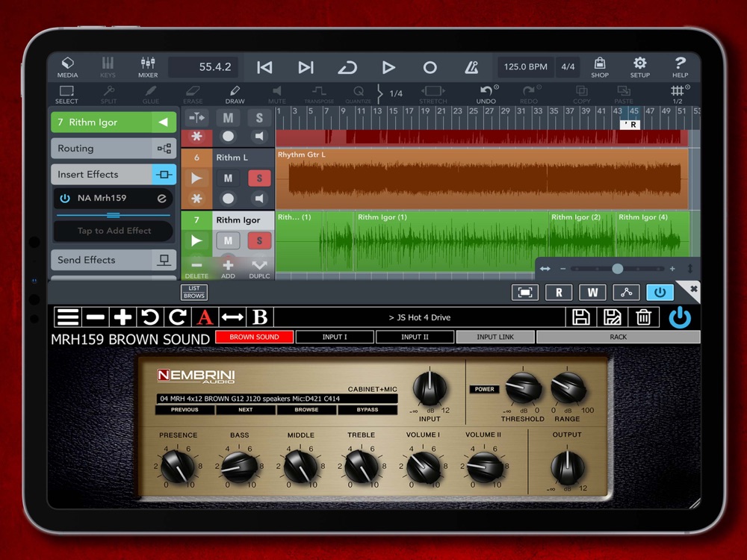Image resolution: width=747 pixels, height=560 pixels.
Task: Click the PRESENCE knob
Action: click(x=178, y=467)
